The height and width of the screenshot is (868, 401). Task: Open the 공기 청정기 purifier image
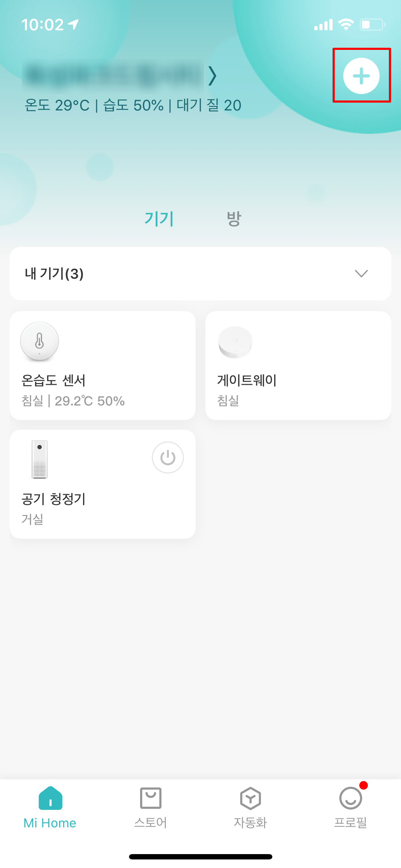(40, 459)
